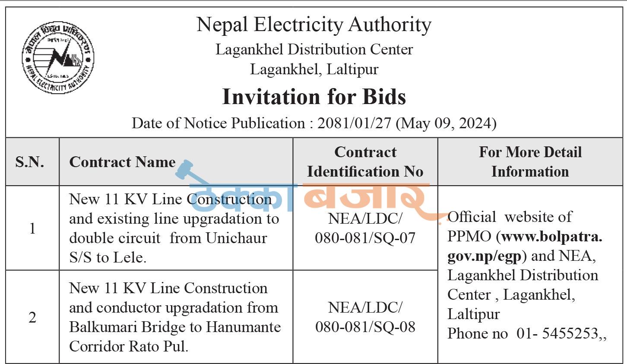
Task: Click the Date of Notice Publication line
Action: (x=314, y=123)
